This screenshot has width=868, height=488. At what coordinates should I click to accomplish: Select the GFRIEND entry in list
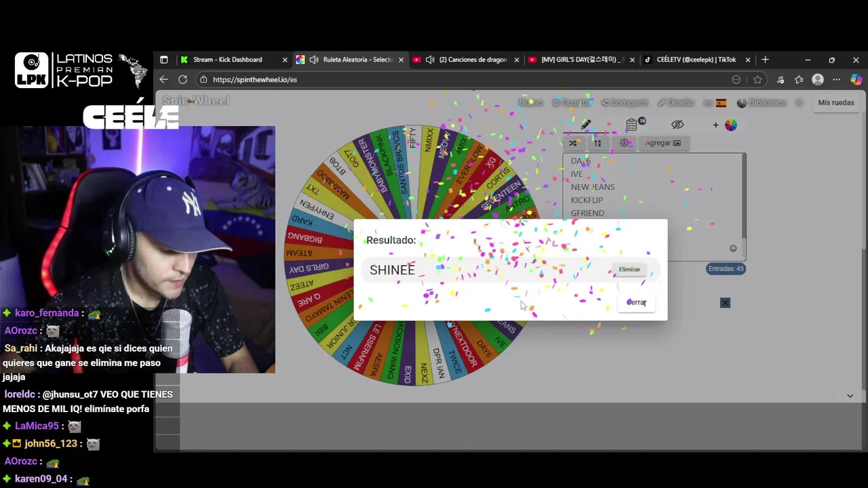coord(587,213)
